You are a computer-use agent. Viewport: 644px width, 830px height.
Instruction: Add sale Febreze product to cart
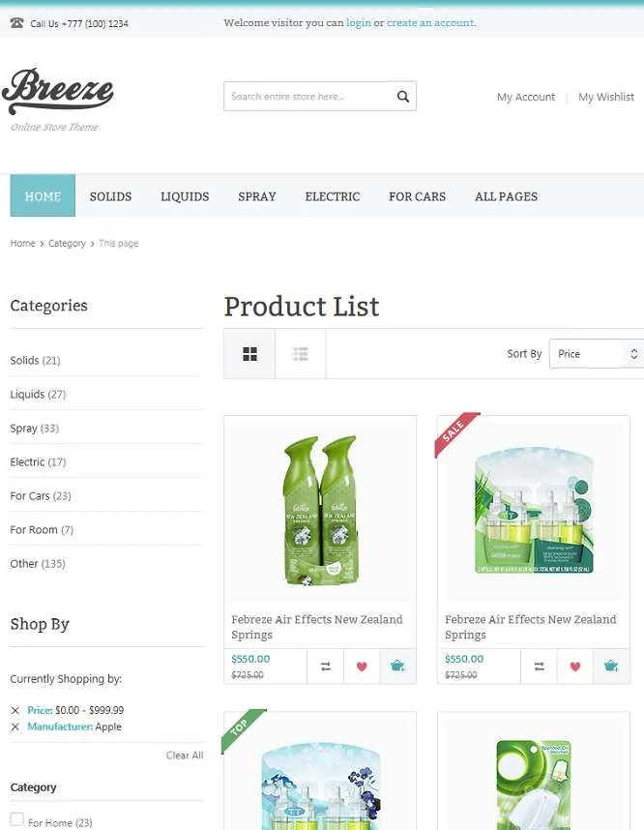(611, 667)
